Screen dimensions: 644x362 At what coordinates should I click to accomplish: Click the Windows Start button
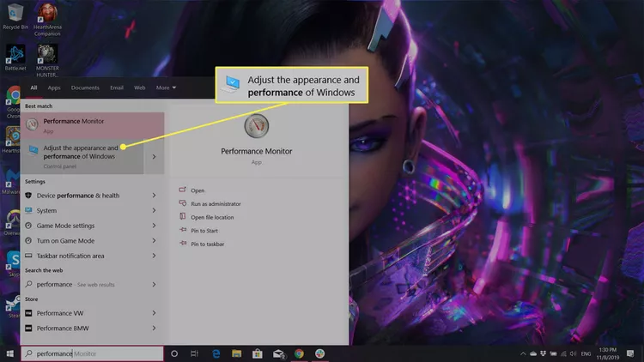coord(10,353)
